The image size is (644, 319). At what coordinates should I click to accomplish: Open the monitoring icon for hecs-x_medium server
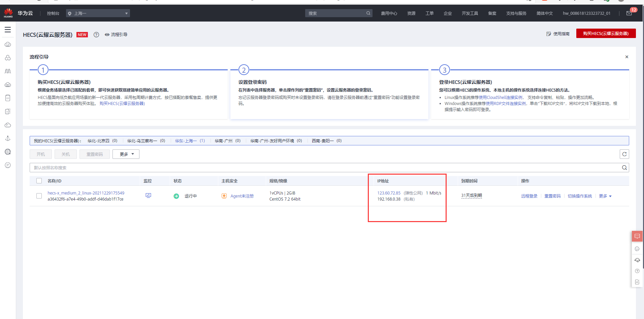coord(148,196)
